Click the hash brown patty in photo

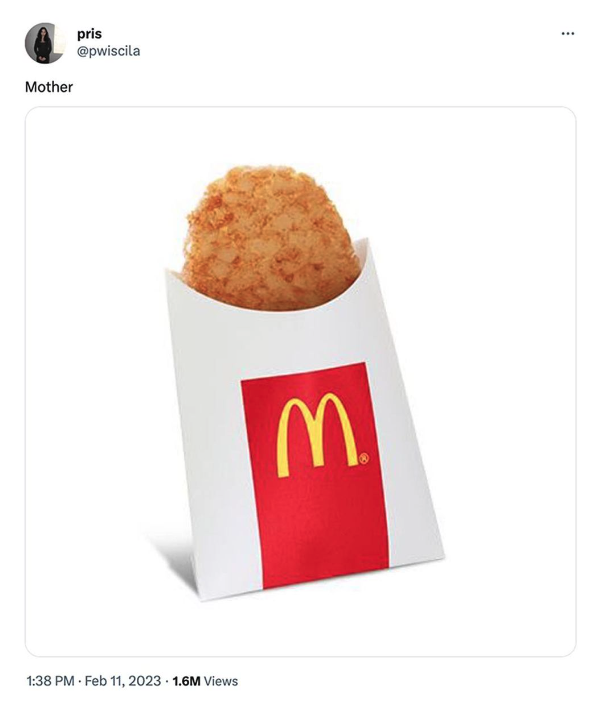tap(271, 237)
